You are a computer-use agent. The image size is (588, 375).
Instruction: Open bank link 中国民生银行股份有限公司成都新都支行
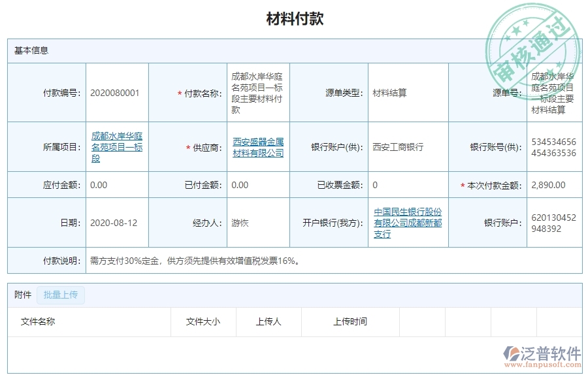coord(408,223)
